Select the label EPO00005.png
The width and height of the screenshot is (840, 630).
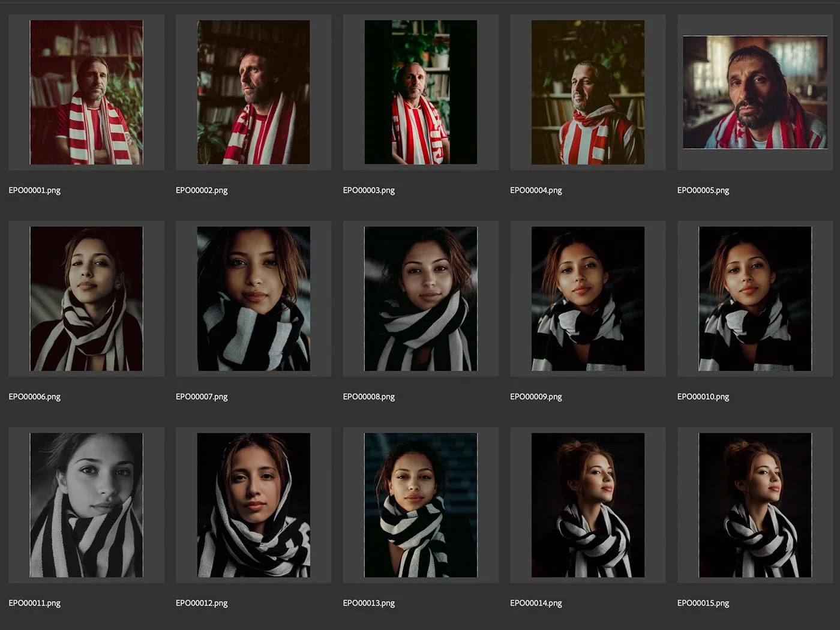(x=703, y=190)
